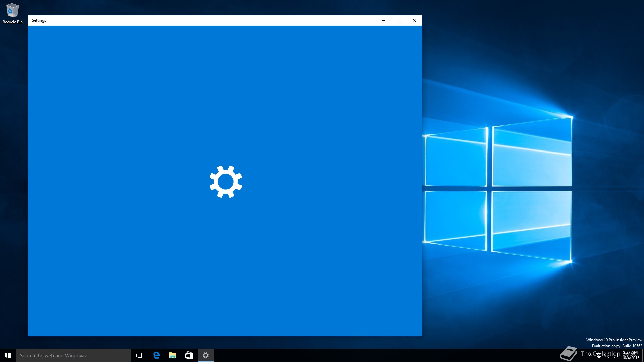Open File Explorer from the taskbar
644x362 pixels.
(173, 355)
